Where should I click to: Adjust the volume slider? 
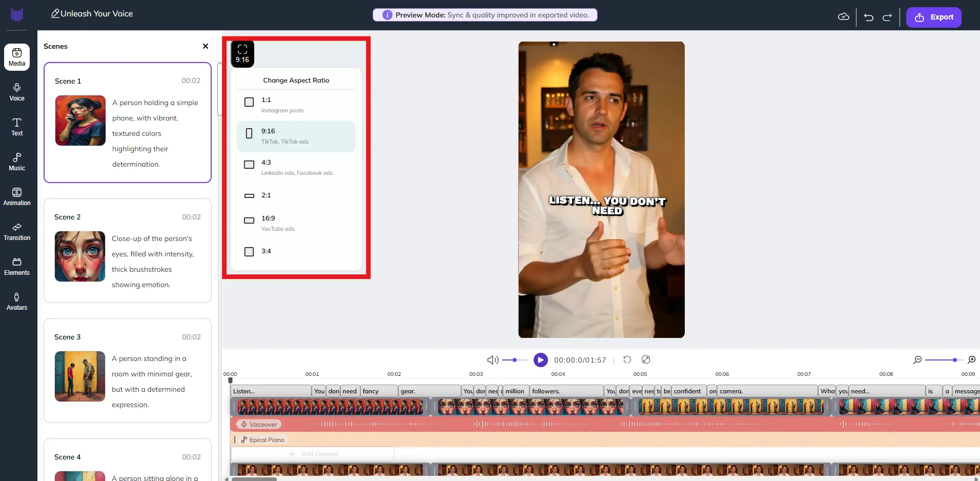[514, 360]
